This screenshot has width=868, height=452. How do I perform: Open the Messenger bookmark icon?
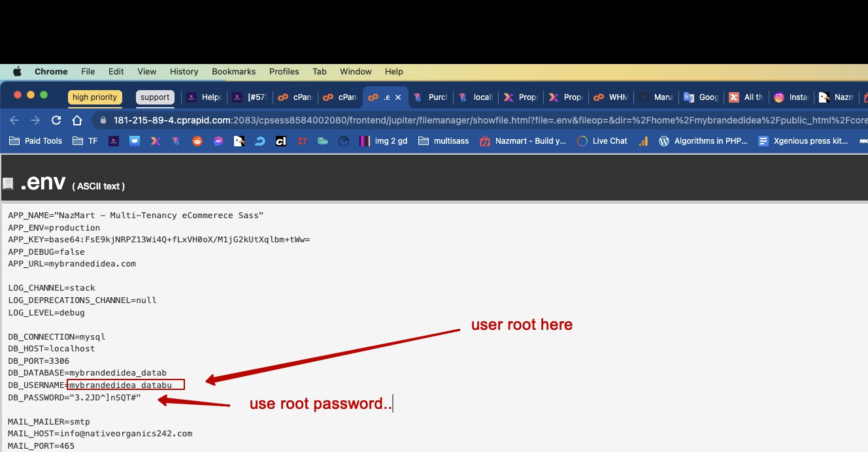click(x=218, y=141)
